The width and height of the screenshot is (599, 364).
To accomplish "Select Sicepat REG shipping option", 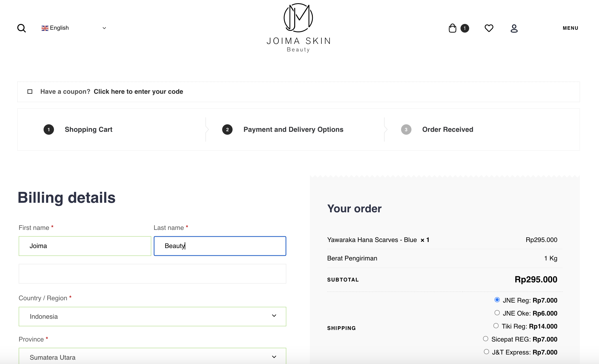I will click(486, 339).
